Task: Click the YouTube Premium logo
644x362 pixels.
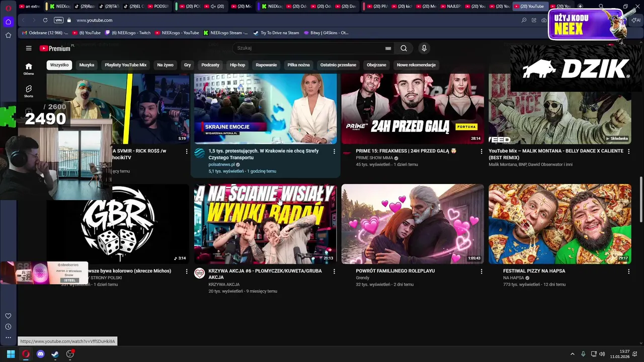Action: point(55,48)
